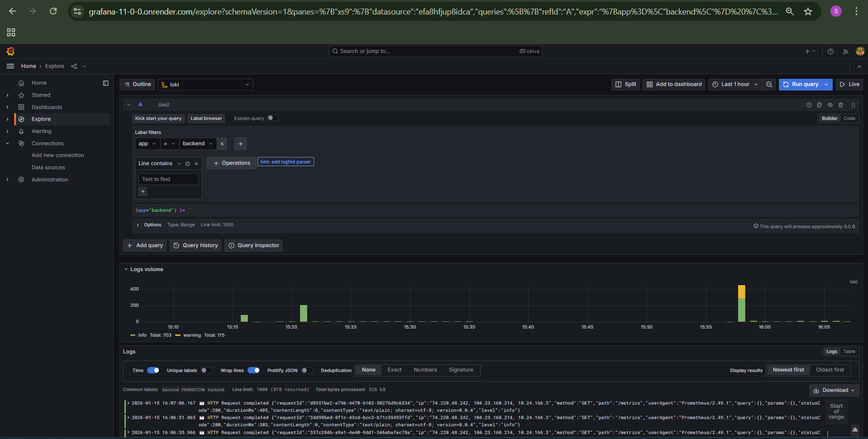The image size is (868, 439).
Task: Toggle the Time switch in Logs
Action: (x=153, y=370)
